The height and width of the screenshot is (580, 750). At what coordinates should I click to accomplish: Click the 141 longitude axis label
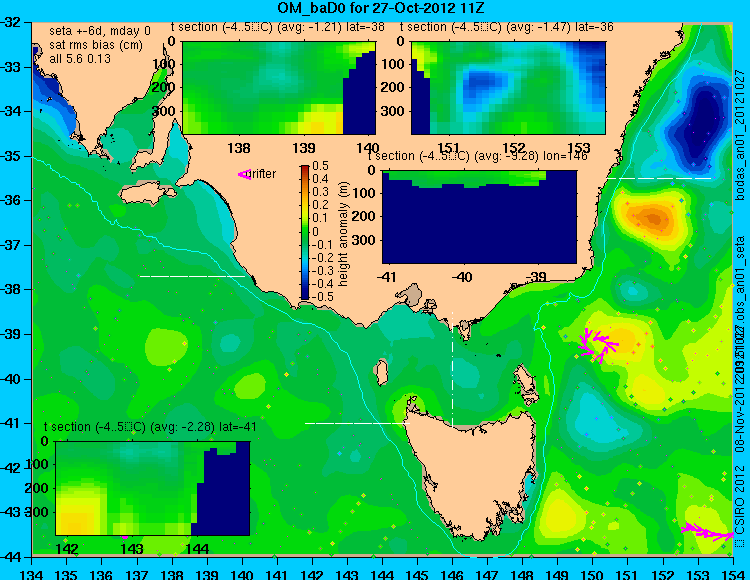coord(276,575)
